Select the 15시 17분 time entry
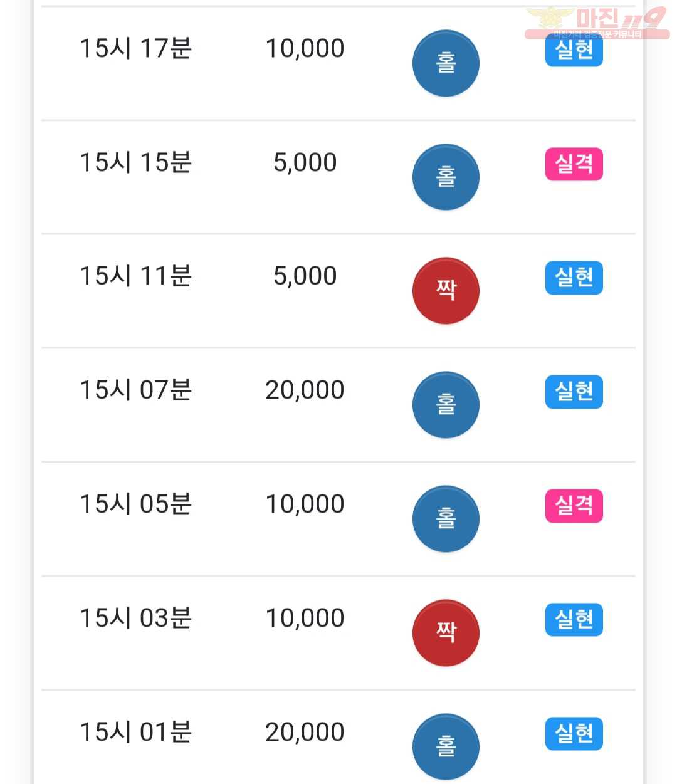Screen dimensions: 677x784 [135, 48]
